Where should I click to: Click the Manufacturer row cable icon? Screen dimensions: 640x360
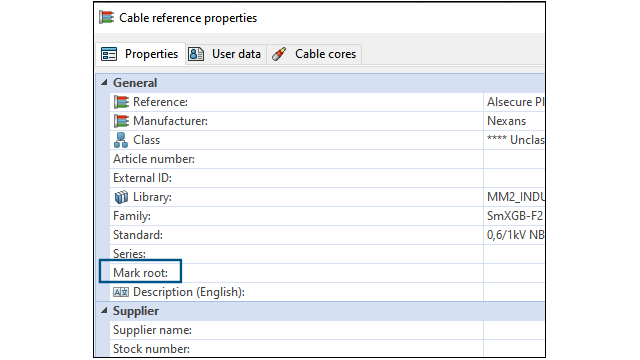coord(121,121)
